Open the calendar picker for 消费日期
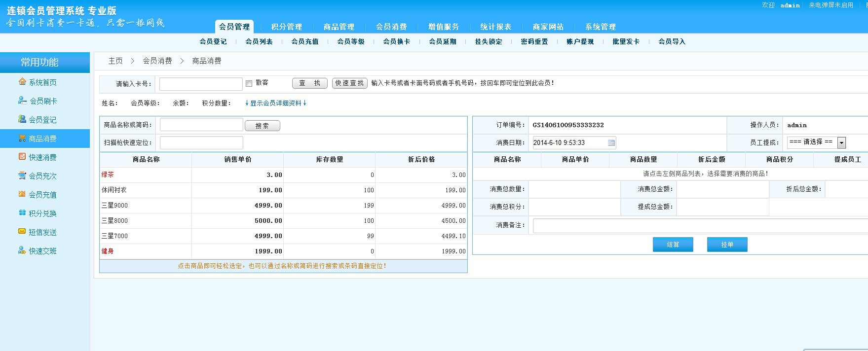Screen dimensions: 868x351 click(611, 143)
